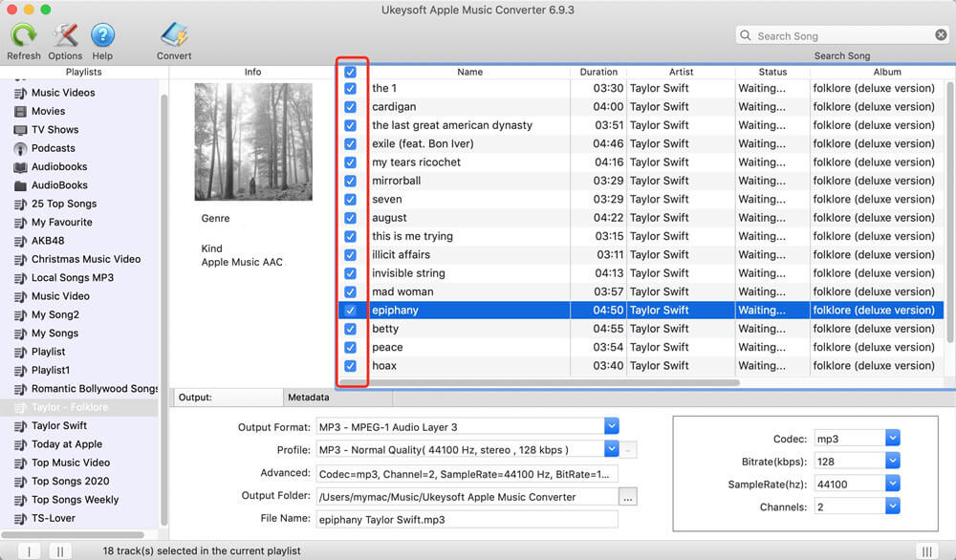Click the Output Folder path field
The image size is (956, 560).
tap(467, 497)
